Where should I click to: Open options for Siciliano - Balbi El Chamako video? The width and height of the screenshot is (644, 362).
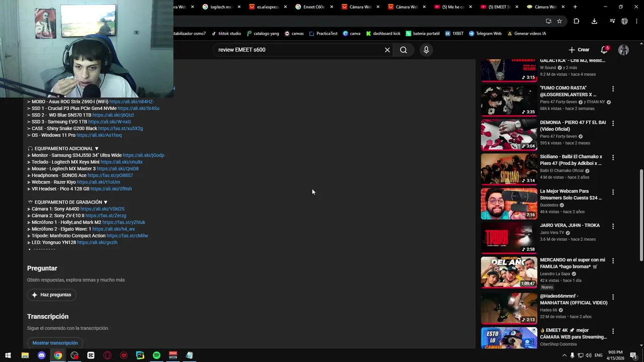coord(613,157)
